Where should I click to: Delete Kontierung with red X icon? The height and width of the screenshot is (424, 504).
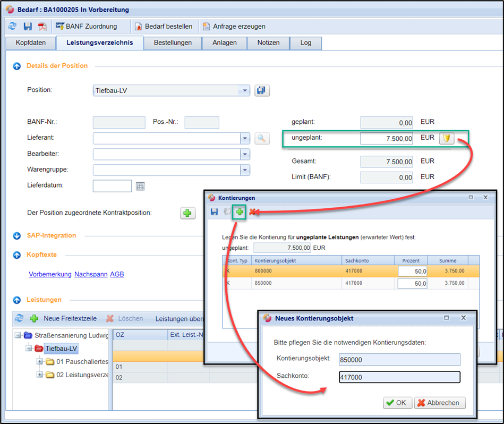click(x=253, y=212)
